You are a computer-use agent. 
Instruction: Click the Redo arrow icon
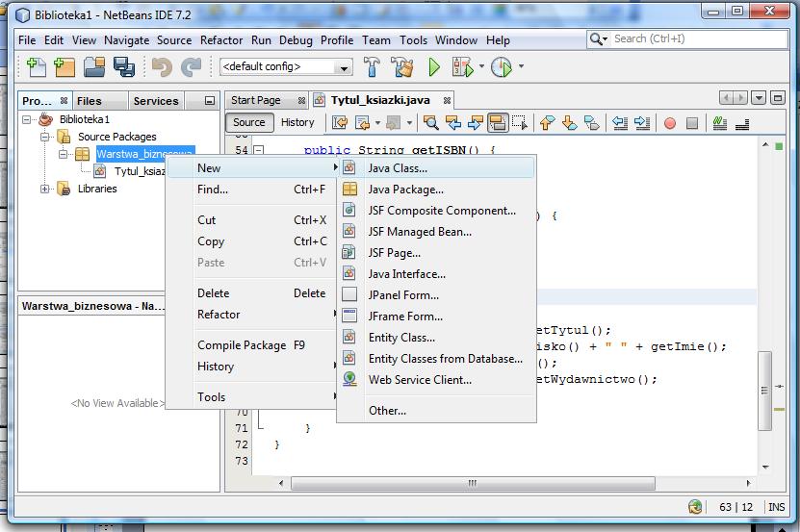pyautogui.click(x=192, y=66)
